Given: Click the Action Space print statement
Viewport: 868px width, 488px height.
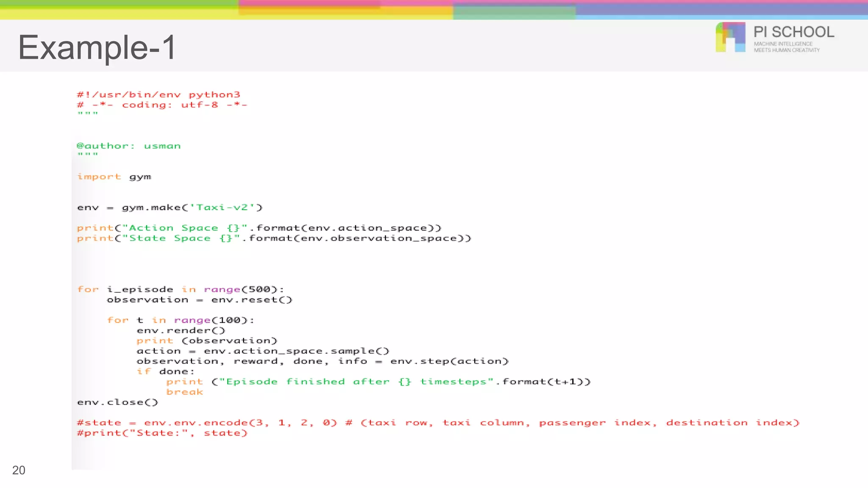Looking at the screenshot, I should tap(259, 228).
